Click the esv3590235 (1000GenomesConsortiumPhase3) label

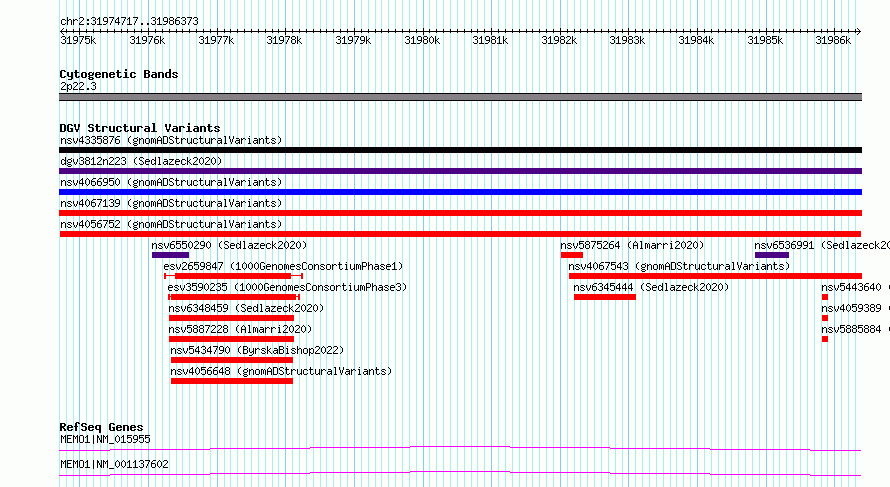[x=287, y=287]
